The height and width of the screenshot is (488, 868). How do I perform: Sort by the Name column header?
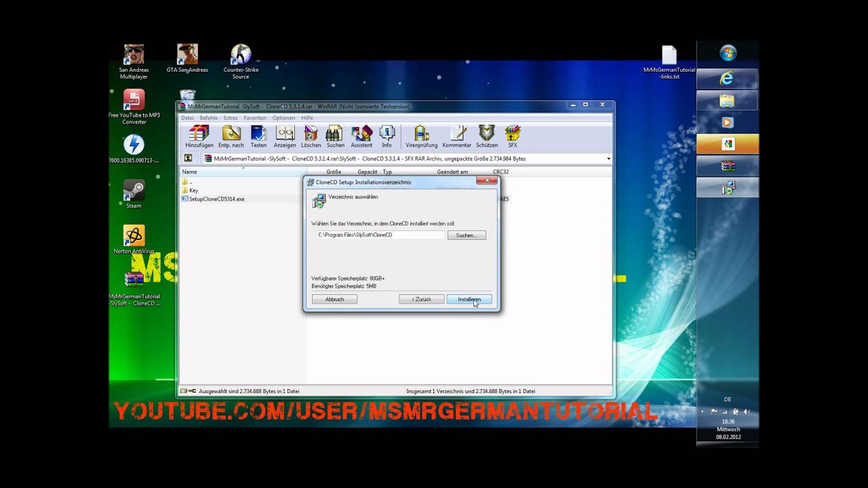tap(243, 171)
